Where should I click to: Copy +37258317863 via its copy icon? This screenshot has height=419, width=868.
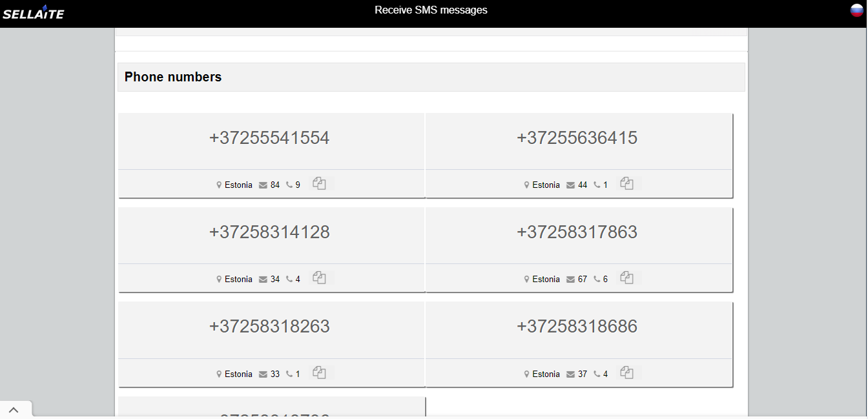pyautogui.click(x=626, y=278)
